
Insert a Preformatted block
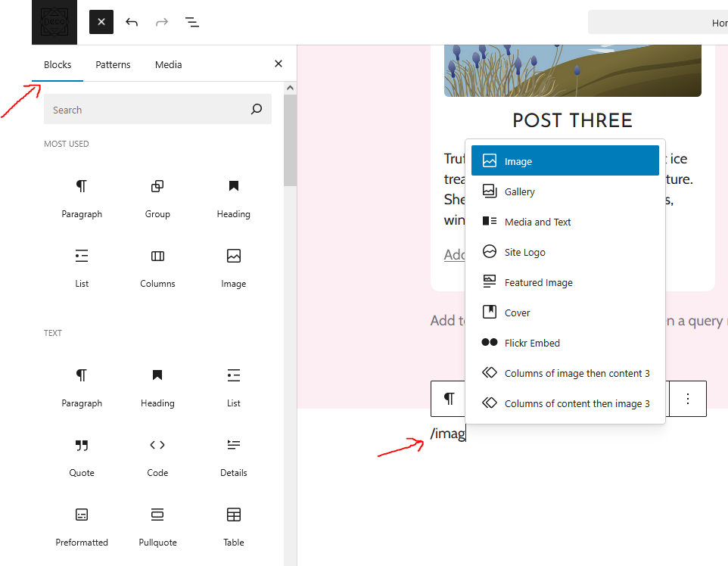[82, 527]
